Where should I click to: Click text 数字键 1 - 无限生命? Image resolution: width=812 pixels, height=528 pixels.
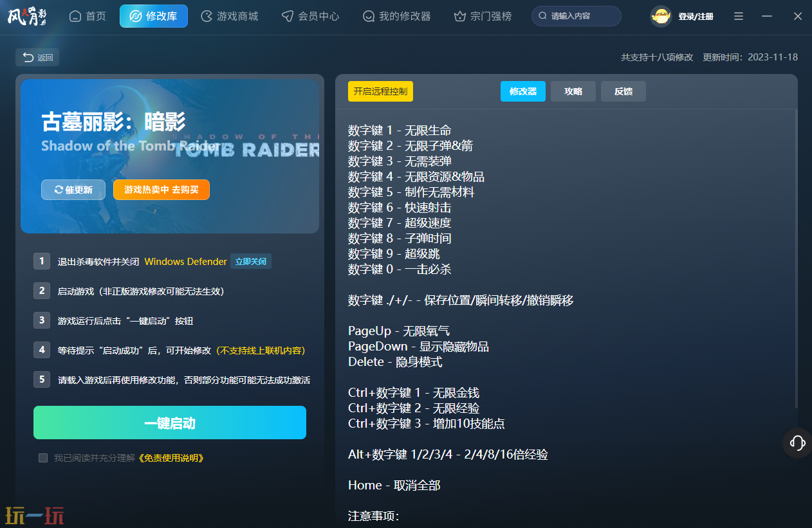pyautogui.click(x=400, y=131)
